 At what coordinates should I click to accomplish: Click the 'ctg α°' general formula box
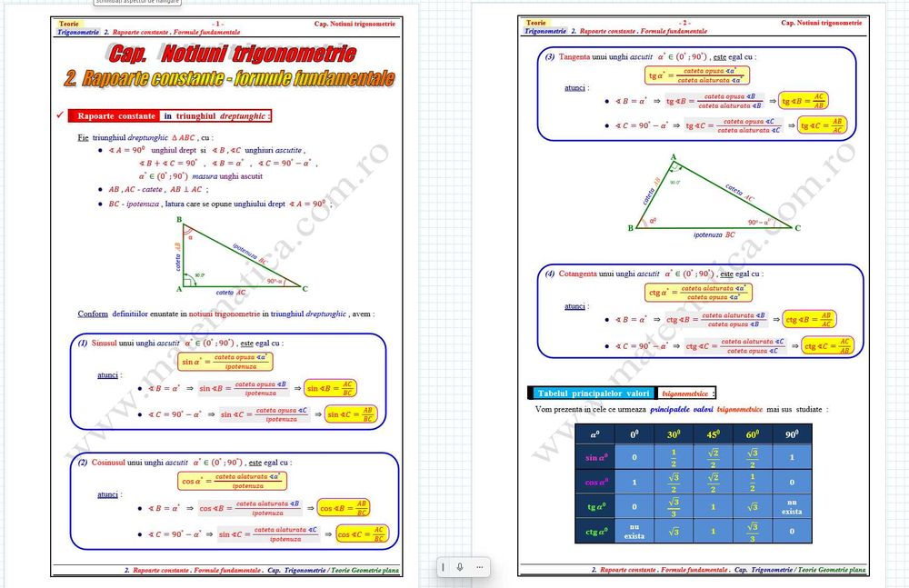click(698, 293)
